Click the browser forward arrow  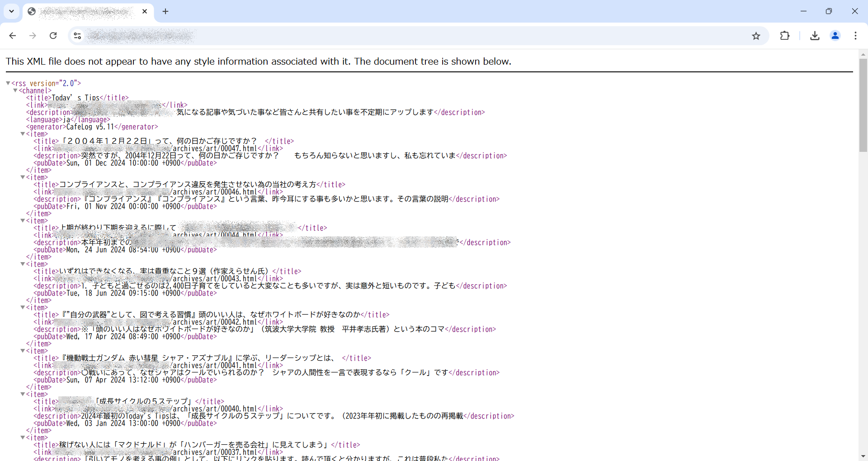(33, 36)
